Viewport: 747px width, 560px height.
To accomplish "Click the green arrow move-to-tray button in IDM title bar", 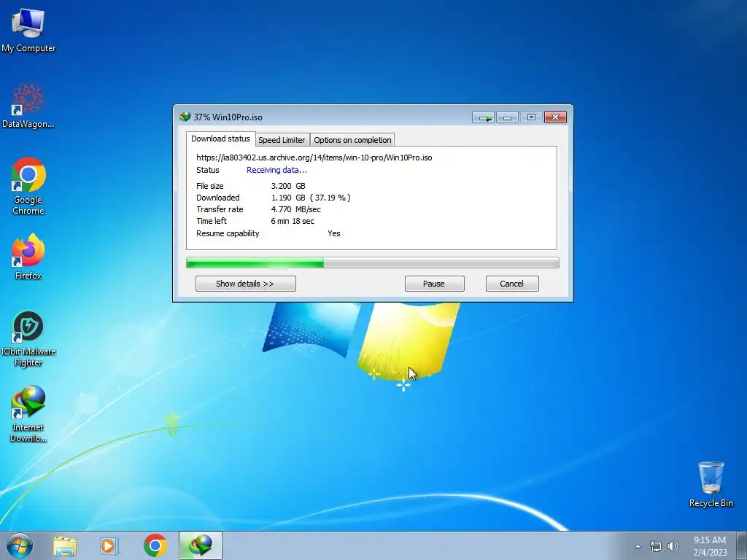I will (x=484, y=117).
